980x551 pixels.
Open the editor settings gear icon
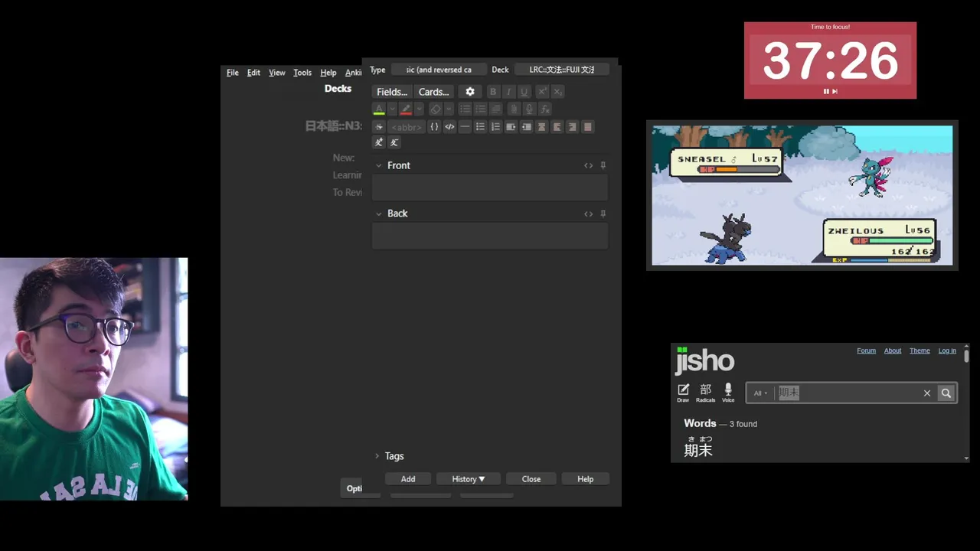pyautogui.click(x=470, y=92)
